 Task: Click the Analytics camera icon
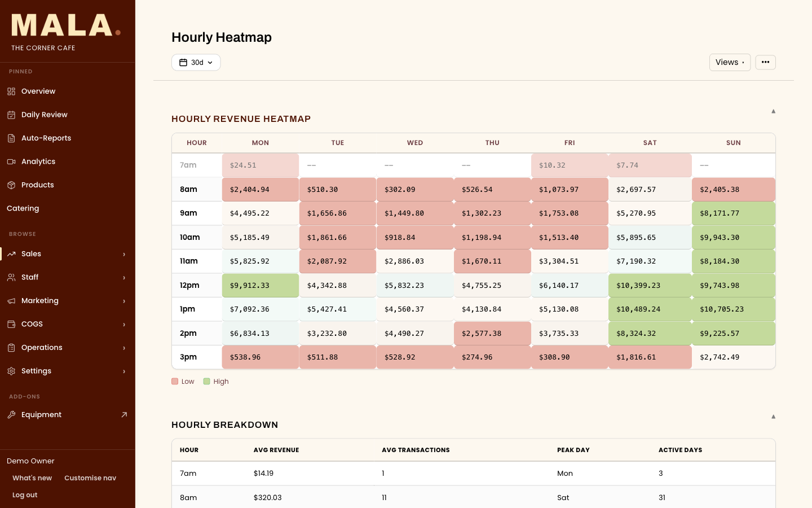[11, 161]
